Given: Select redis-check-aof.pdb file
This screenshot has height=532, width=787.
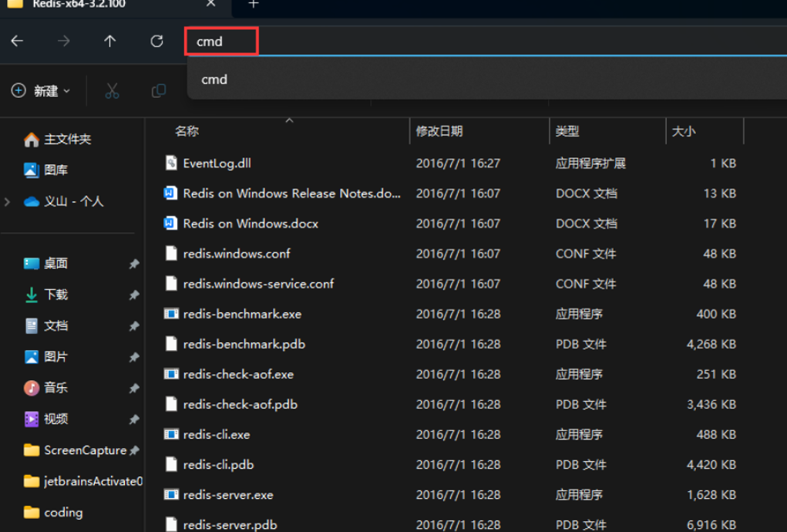Looking at the screenshot, I should tap(240, 404).
